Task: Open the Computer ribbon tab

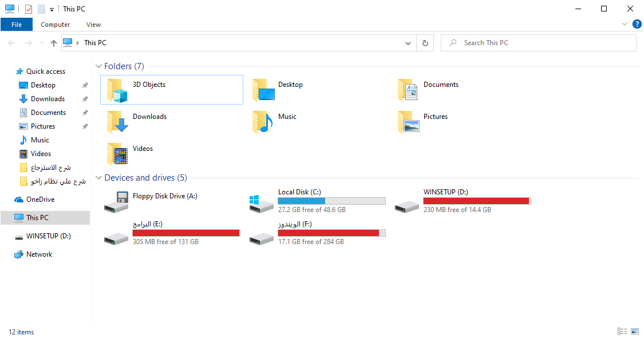Action: [55, 25]
